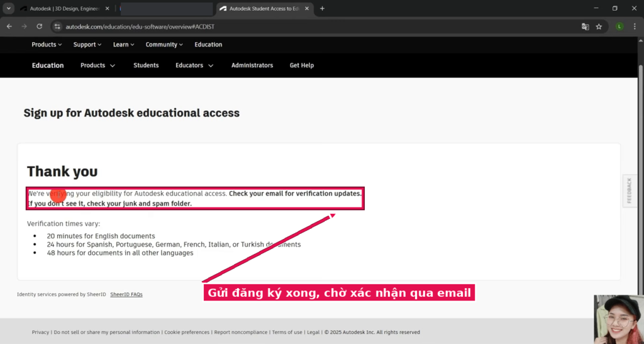Click 'Sign up for Autodesk educational access' heading
Image resolution: width=644 pixels, height=344 pixels.
click(x=131, y=113)
